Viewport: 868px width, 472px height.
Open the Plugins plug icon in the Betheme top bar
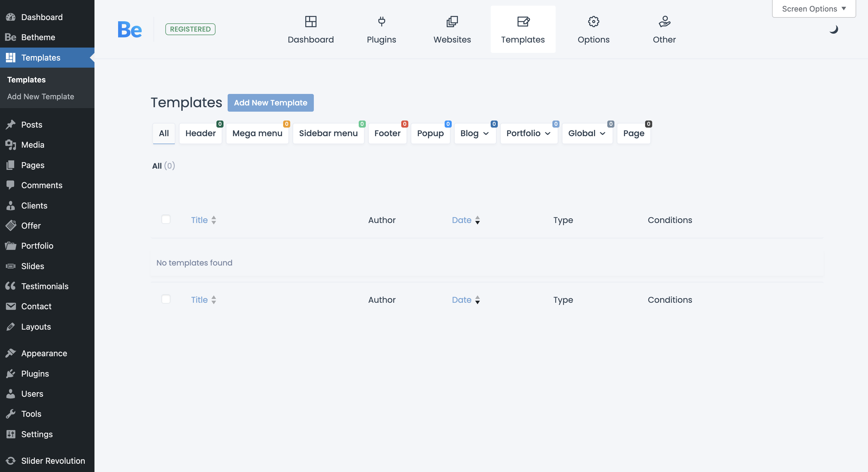pos(381,22)
